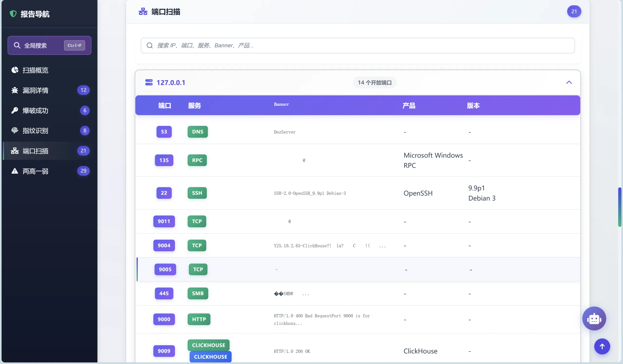Click the scroll-to-top arrow button
Viewport: 623px width, 364px height.
602,346
